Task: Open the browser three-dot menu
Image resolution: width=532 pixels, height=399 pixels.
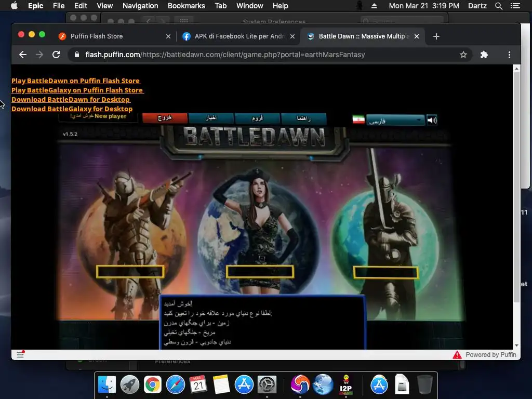Action: (509, 55)
